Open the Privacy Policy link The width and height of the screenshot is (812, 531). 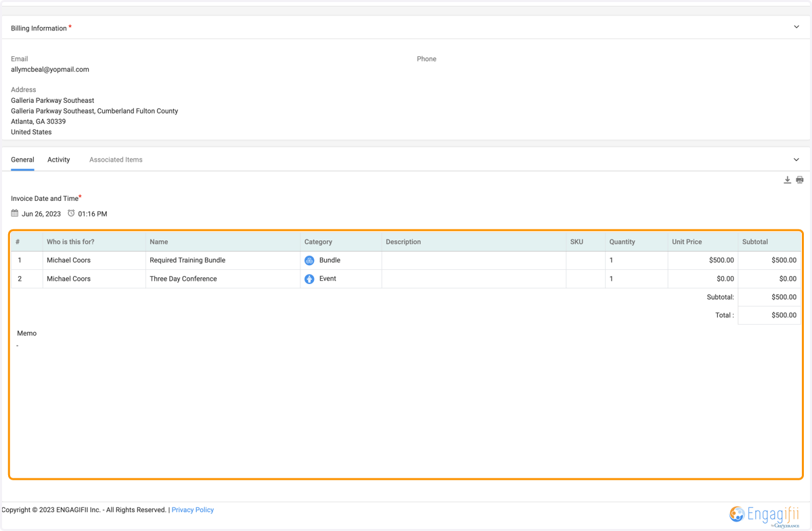193,510
